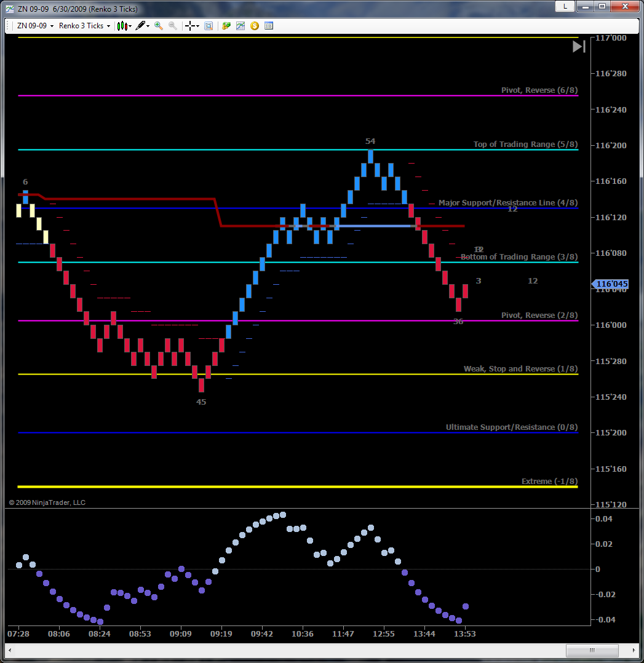The image size is (644, 663).
Task: Open the data box icon
Action: click(x=209, y=26)
